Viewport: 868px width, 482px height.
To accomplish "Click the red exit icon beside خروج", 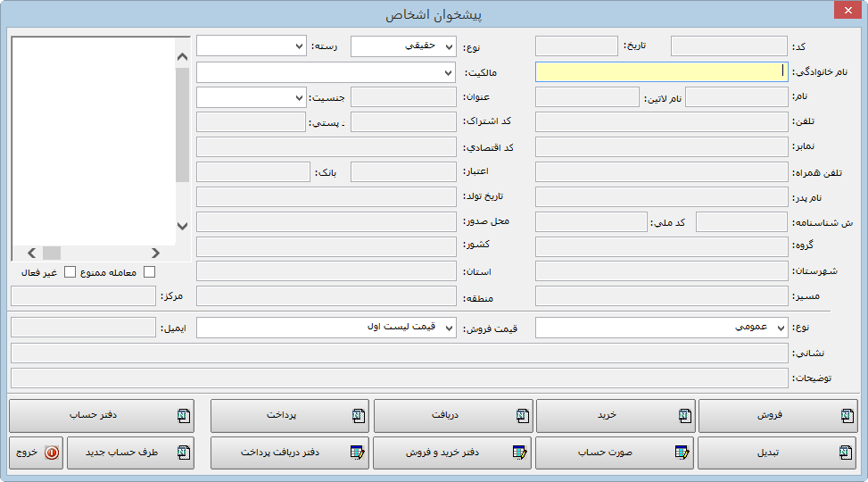I will point(51,453).
